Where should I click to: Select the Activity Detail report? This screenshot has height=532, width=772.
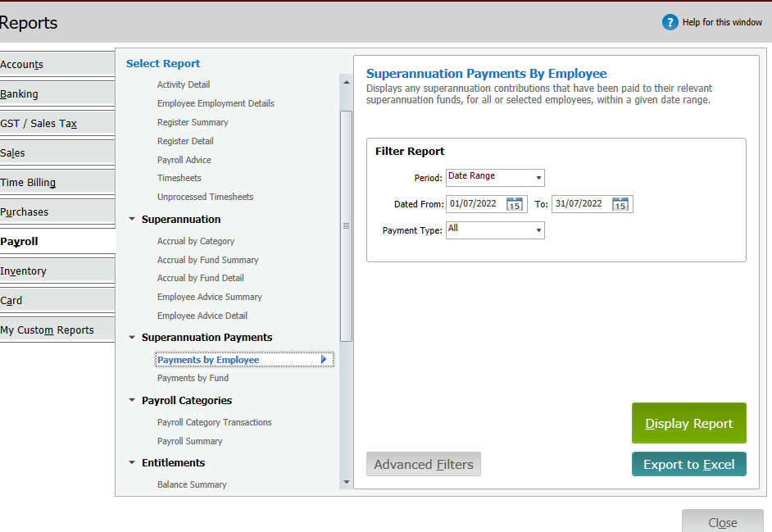pyautogui.click(x=184, y=84)
